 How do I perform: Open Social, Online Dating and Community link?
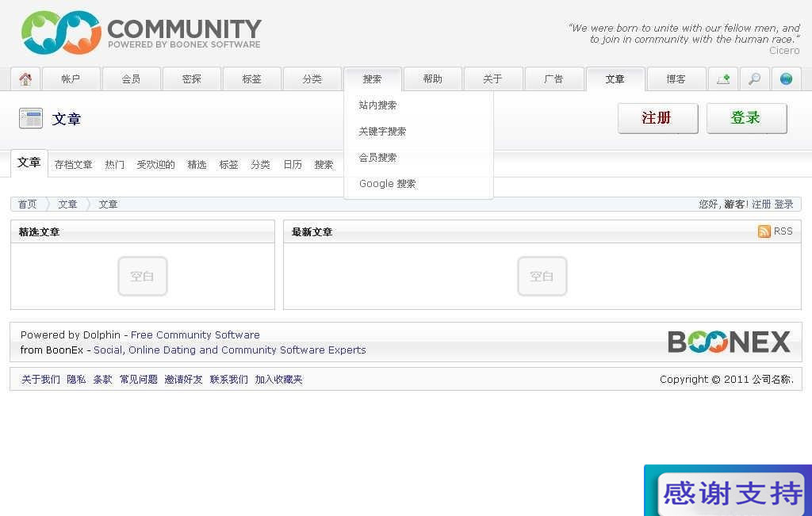pos(229,350)
